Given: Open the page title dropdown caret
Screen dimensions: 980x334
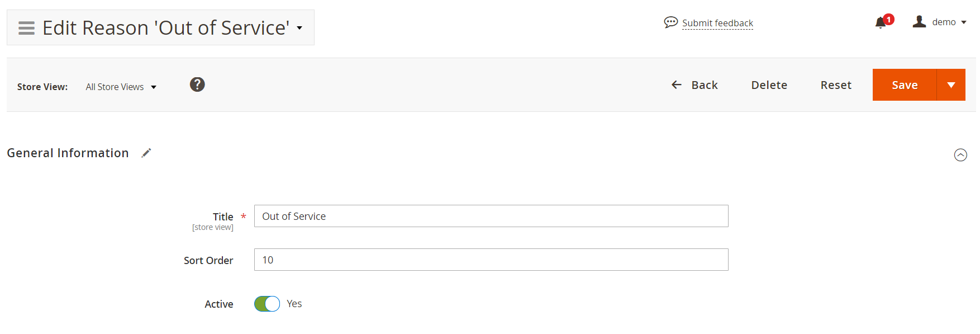Looking at the screenshot, I should (x=299, y=28).
